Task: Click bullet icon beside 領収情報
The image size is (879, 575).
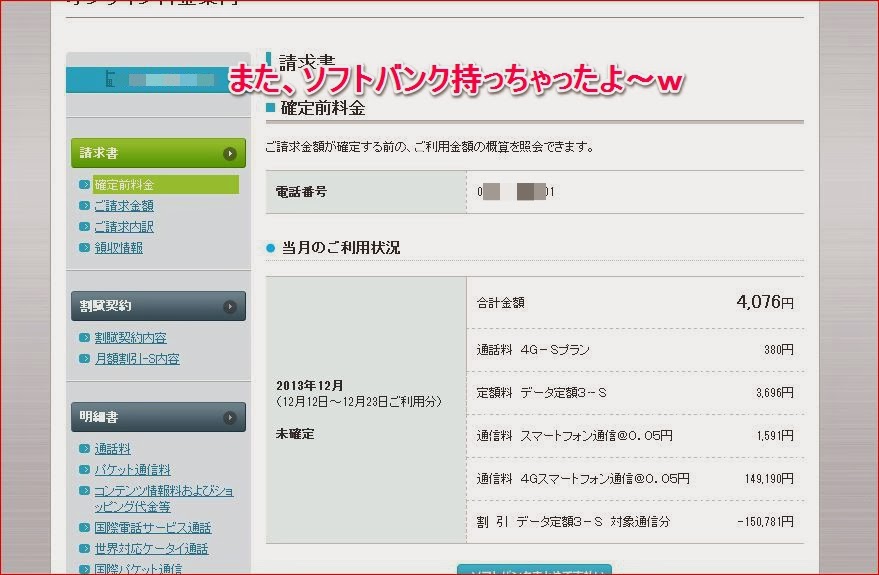Action: [85, 247]
